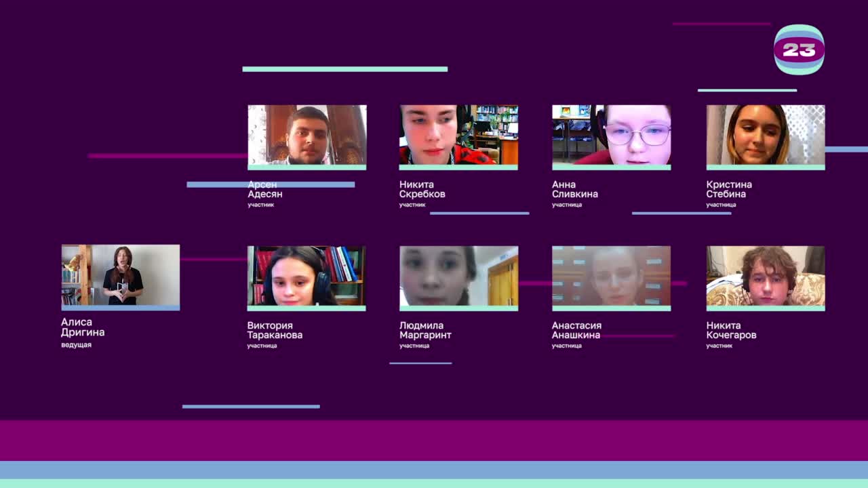Open Людмила Маргаринт's video thumbnail
868x488 pixels.
458,276
